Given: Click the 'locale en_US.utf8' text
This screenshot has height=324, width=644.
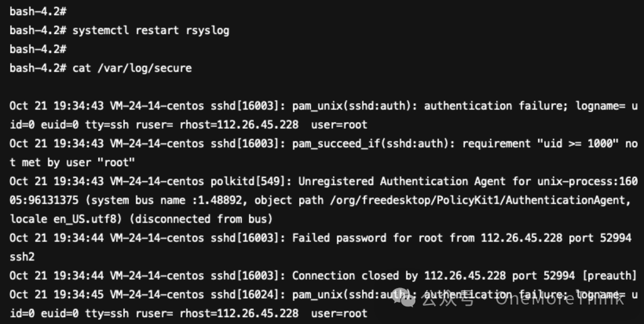Looking at the screenshot, I should click(66, 219).
